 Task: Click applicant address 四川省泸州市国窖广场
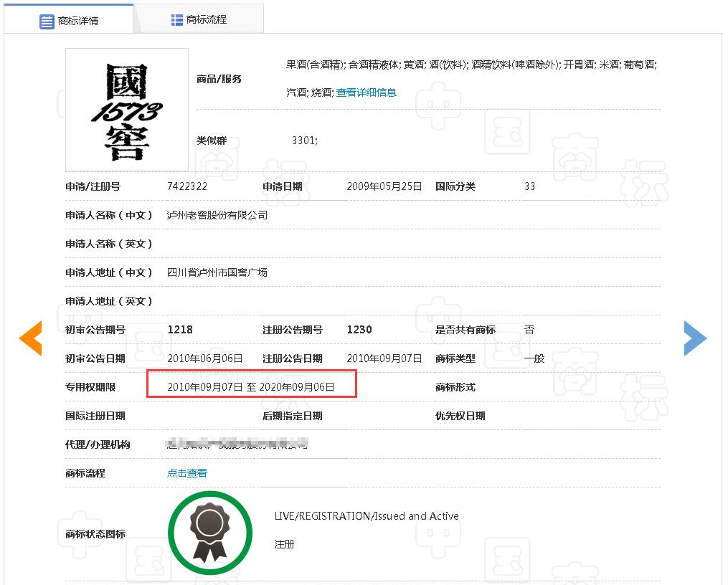217,272
